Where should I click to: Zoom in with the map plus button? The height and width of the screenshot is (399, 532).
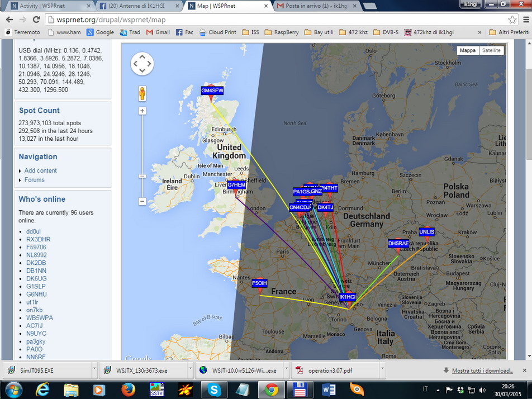(142, 111)
